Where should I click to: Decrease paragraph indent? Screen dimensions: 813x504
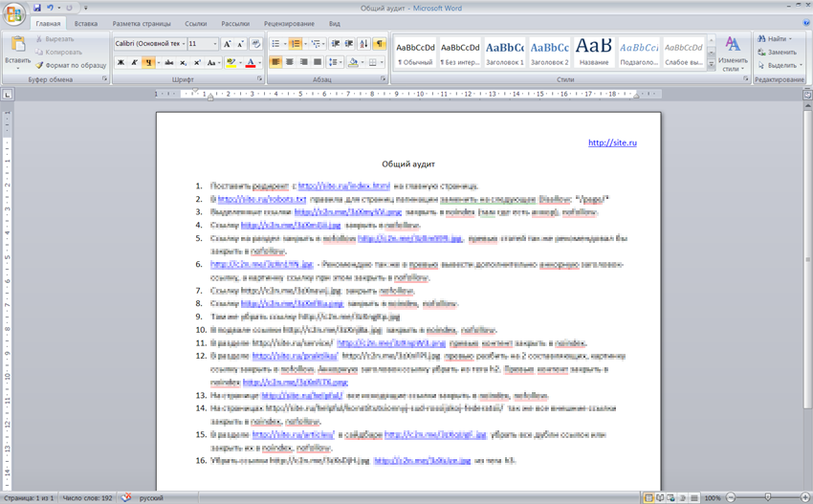(x=336, y=44)
